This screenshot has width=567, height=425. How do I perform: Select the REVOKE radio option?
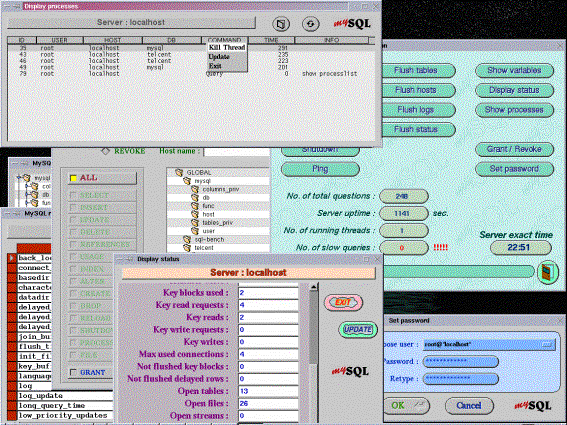[x=105, y=151]
